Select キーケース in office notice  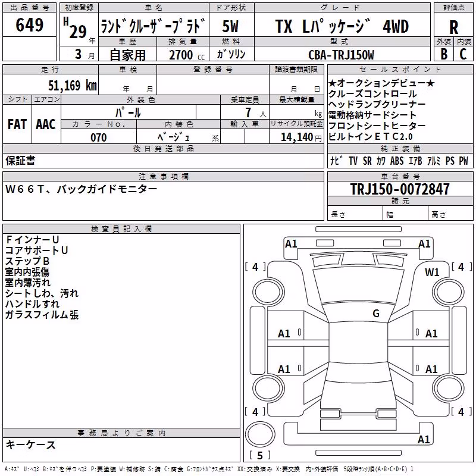pyautogui.click(x=31, y=444)
